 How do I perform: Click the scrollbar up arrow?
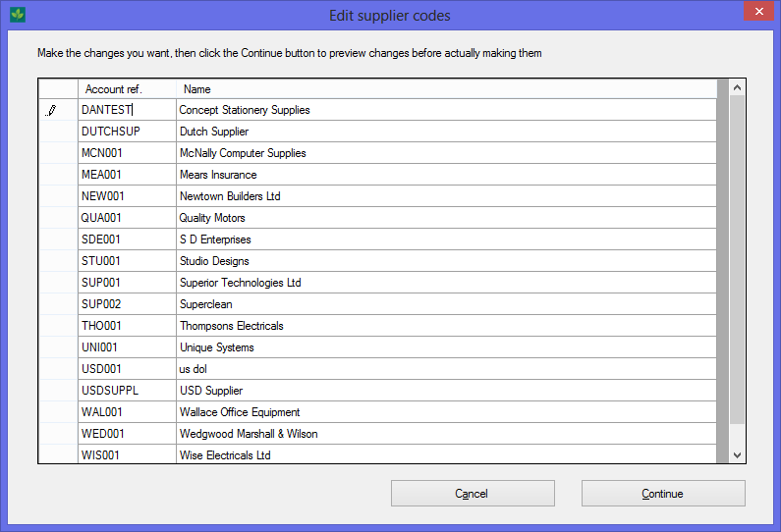tap(737, 87)
